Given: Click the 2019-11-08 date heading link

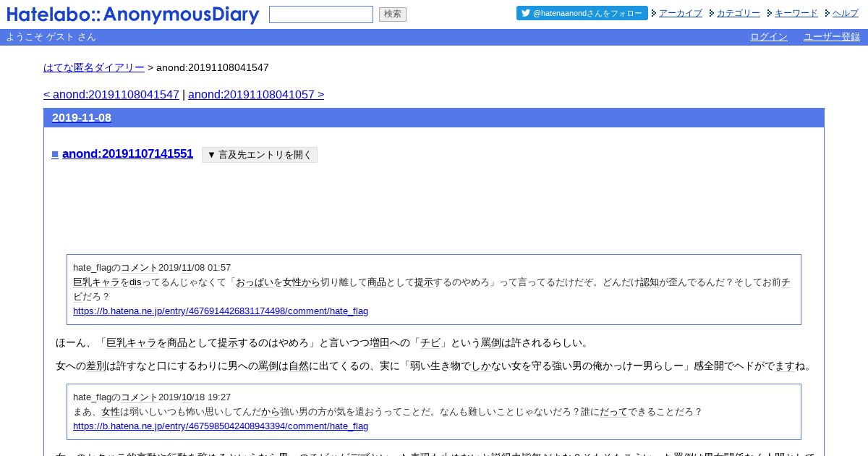Looking at the screenshot, I should (x=82, y=118).
